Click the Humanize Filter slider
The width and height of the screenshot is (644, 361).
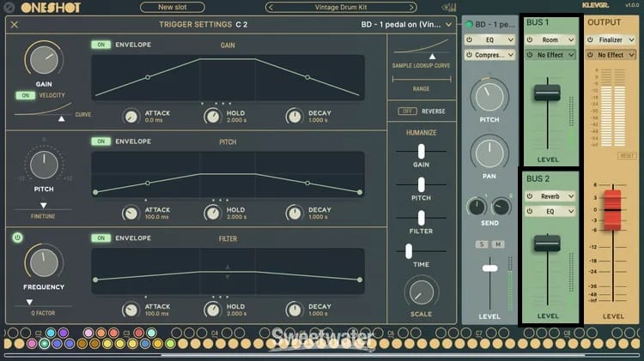[x=421, y=218]
